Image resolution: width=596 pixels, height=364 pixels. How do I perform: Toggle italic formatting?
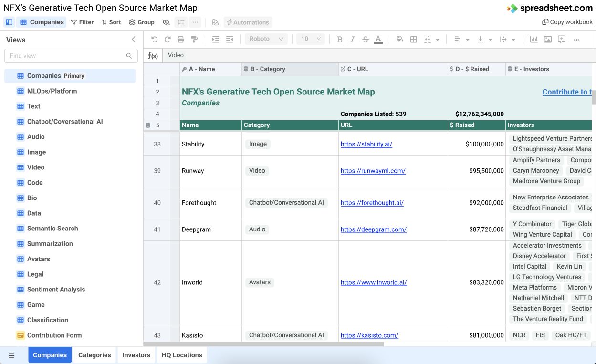pos(352,39)
